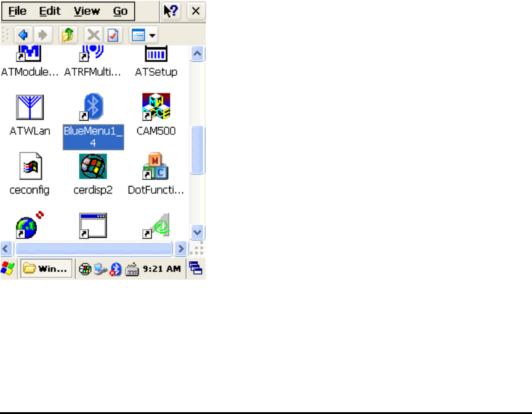Click the horizontal scrollbar right arrow
The image size is (532, 414).
pyautogui.click(x=181, y=249)
